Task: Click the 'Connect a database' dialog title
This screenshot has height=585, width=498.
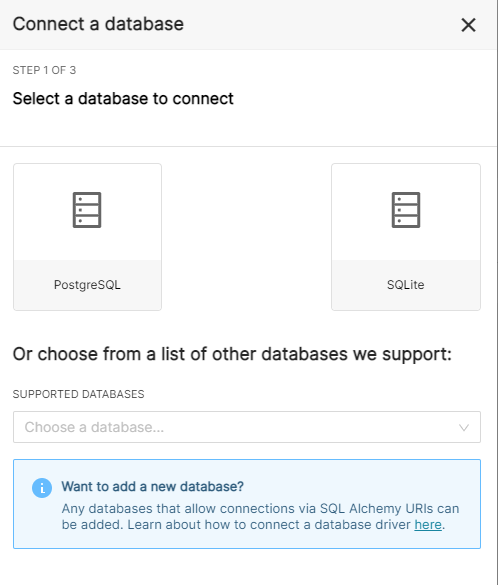Action: click(x=98, y=24)
